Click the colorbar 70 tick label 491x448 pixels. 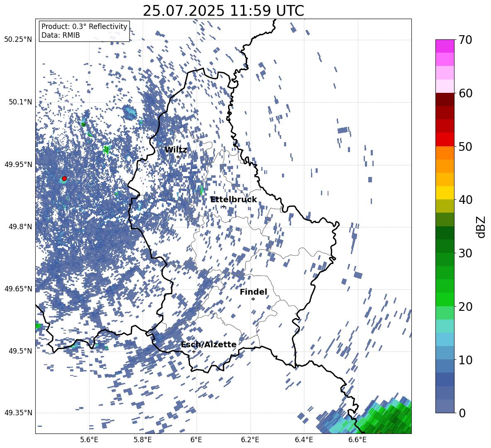tap(465, 40)
